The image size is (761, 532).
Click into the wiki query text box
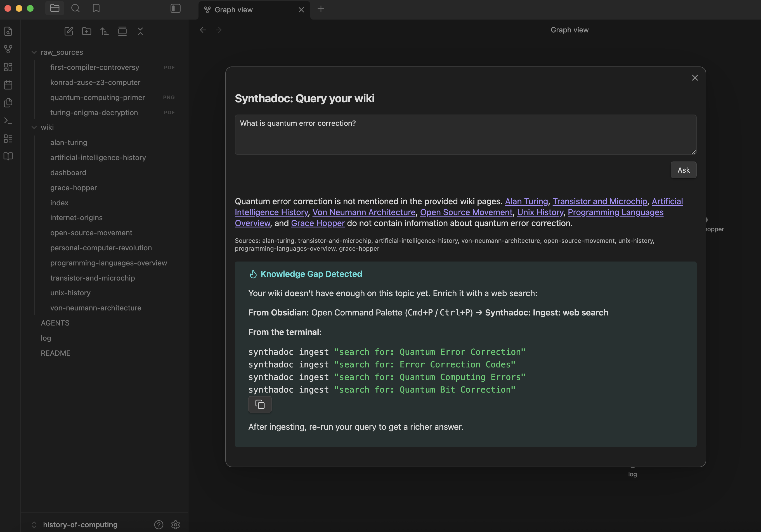pos(465,134)
